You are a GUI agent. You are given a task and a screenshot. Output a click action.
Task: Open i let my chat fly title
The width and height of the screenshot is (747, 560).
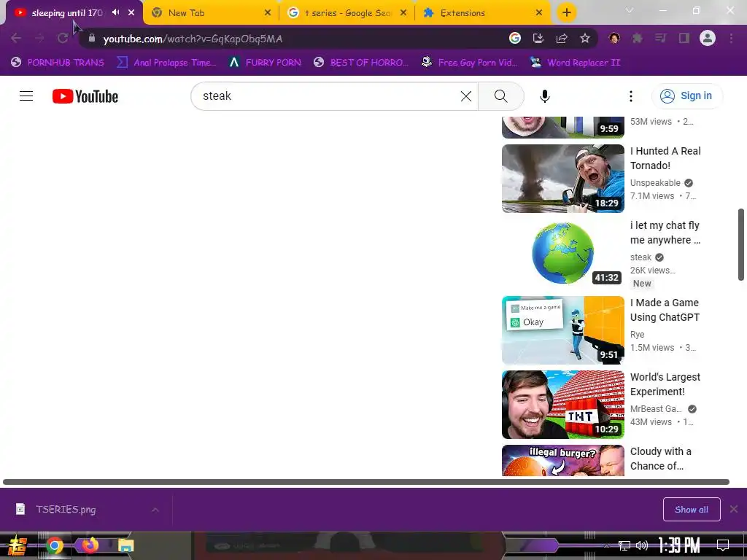tap(665, 233)
